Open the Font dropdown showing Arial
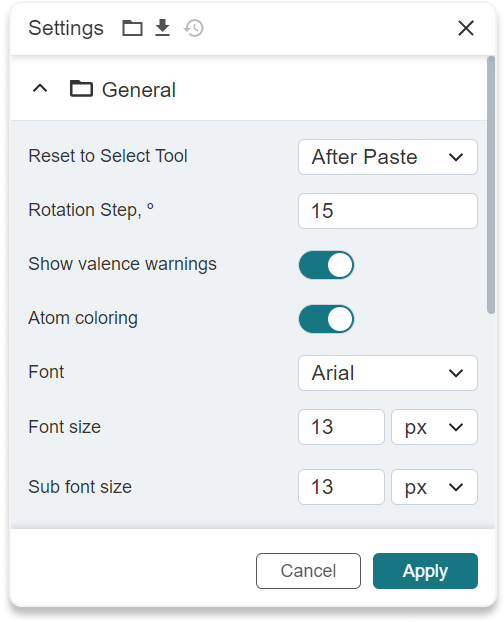The height and width of the screenshot is (622, 504). 388,373
